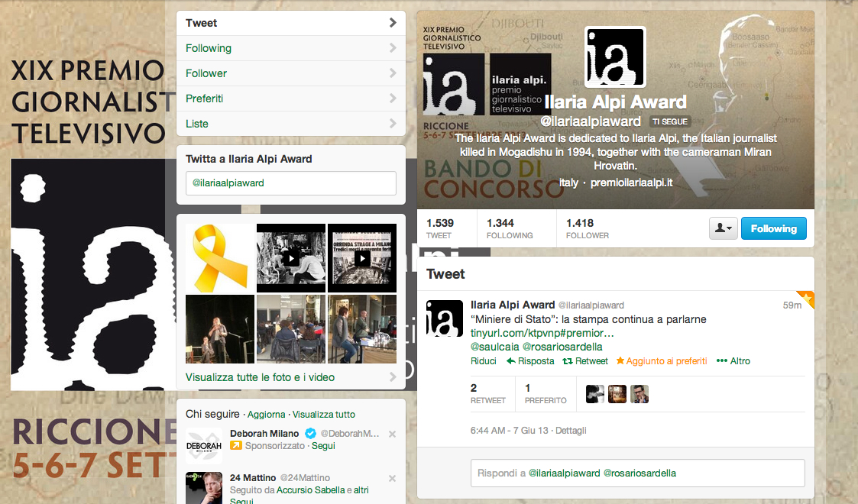The width and height of the screenshot is (858, 504).
Task: Open the yellow ribbon photo thumbnail
Action: (x=220, y=258)
